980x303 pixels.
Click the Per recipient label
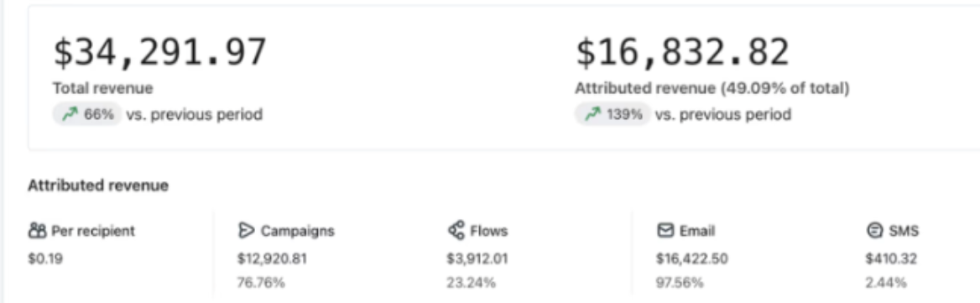[x=93, y=231]
